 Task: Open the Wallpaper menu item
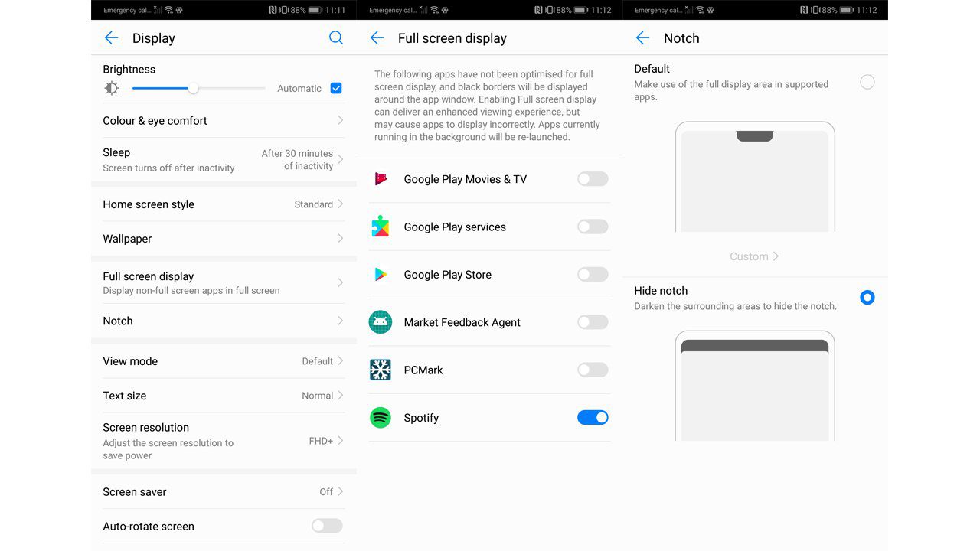click(224, 238)
